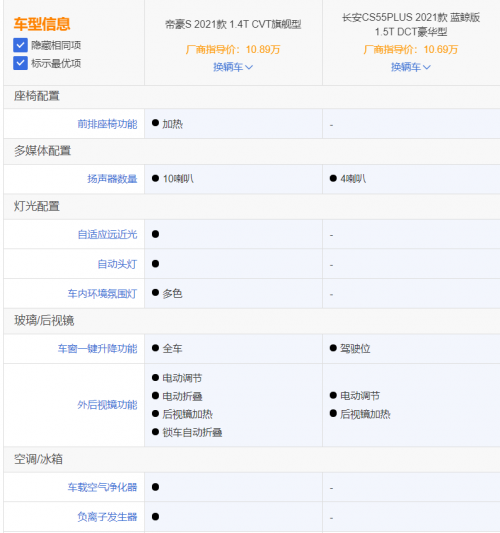Toggle the 隐藏相同项 checkbox

click(x=20, y=45)
